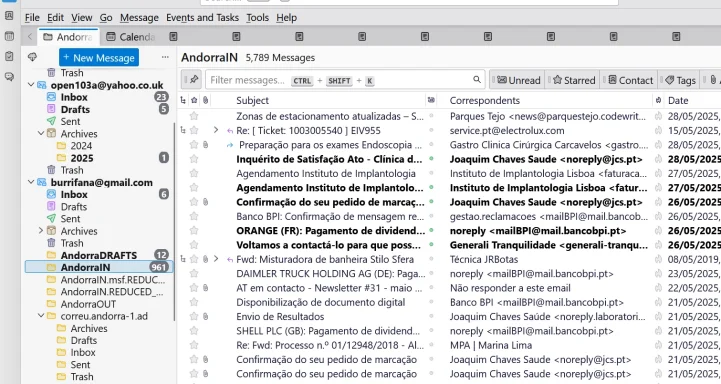Viewport: 721px width, 384px height.
Task: Open the Edit menu
Action: pos(55,18)
